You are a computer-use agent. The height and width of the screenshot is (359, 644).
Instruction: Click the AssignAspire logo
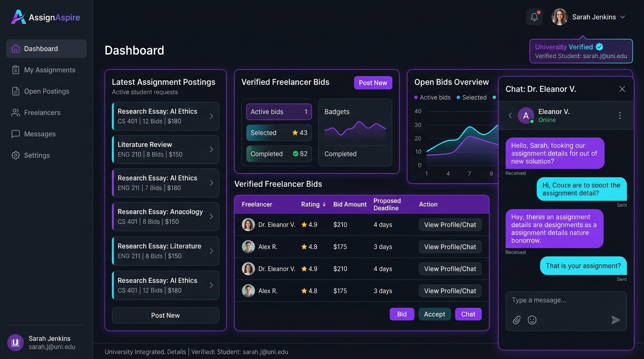(45, 17)
